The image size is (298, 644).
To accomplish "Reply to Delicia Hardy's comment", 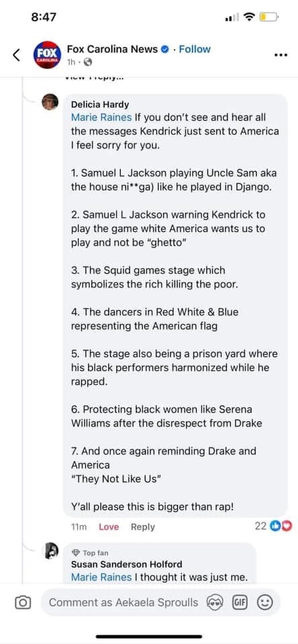I will (x=143, y=527).
